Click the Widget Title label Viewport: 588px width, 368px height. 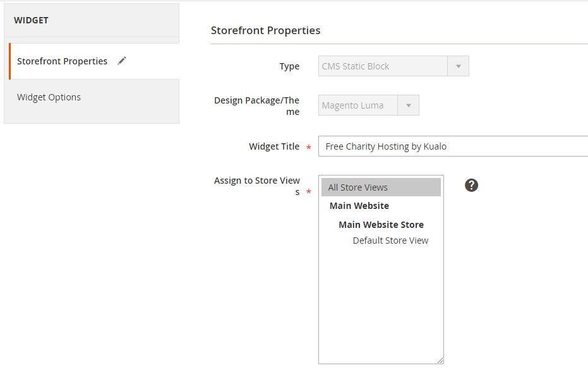coord(274,146)
